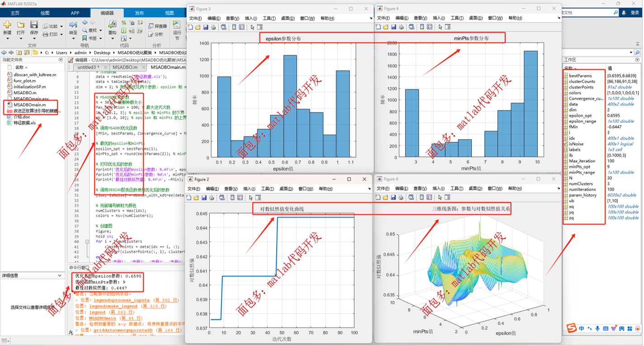Screen dimensions: 644x346
Task: Open the New (新建) dropdown arrow
Action: pos(7,38)
